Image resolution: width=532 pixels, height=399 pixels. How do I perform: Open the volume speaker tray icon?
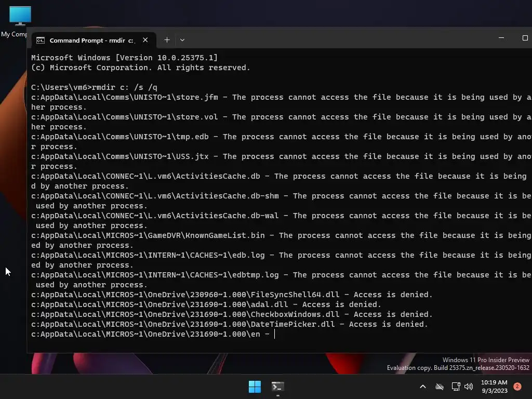point(469,387)
